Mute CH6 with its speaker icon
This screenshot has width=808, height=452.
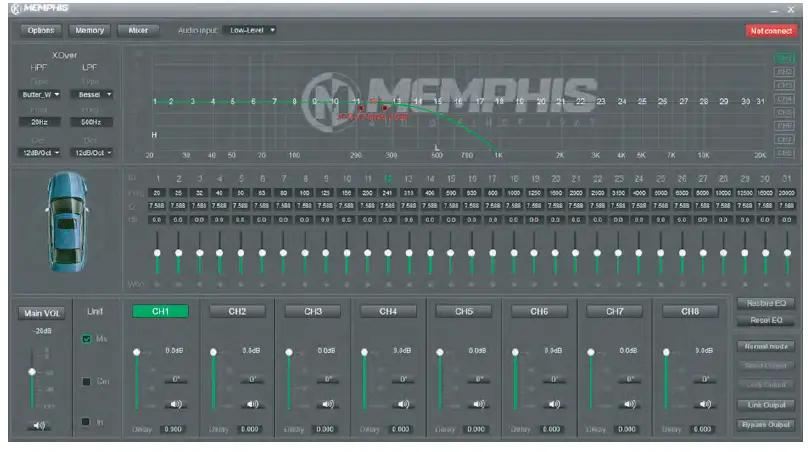[554, 404]
